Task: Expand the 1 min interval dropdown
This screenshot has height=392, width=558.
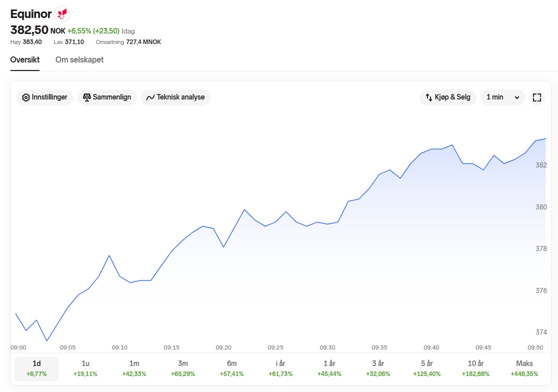Action: pyautogui.click(x=502, y=97)
